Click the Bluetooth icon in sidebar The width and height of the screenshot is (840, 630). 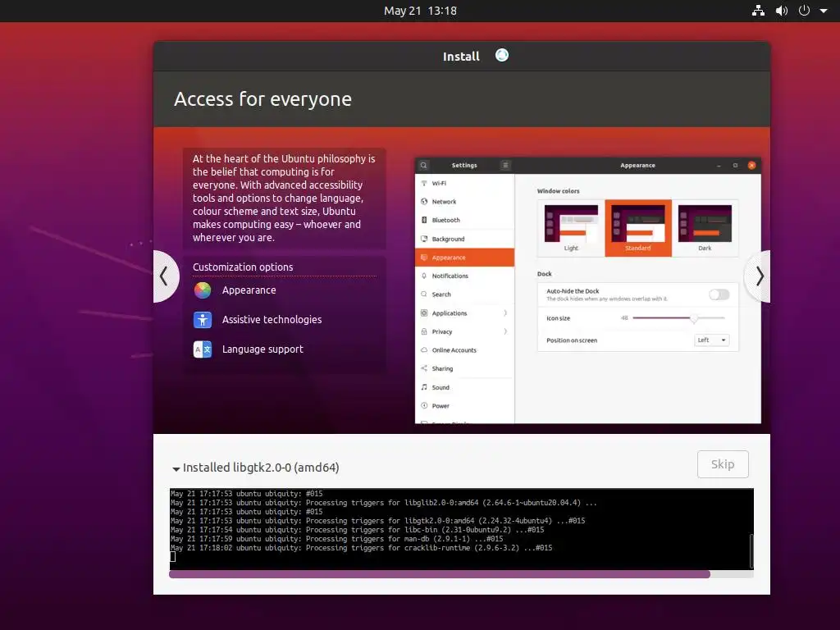[424, 220]
